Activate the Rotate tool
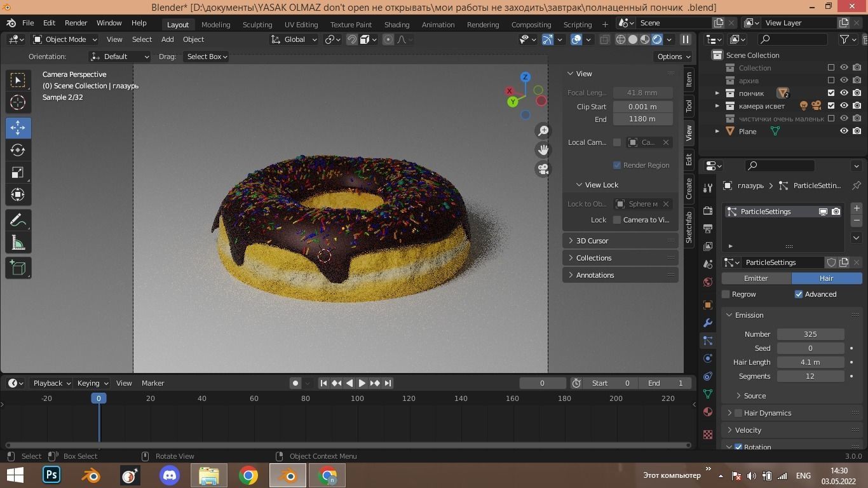This screenshot has height=488, width=868. tap(18, 150)
